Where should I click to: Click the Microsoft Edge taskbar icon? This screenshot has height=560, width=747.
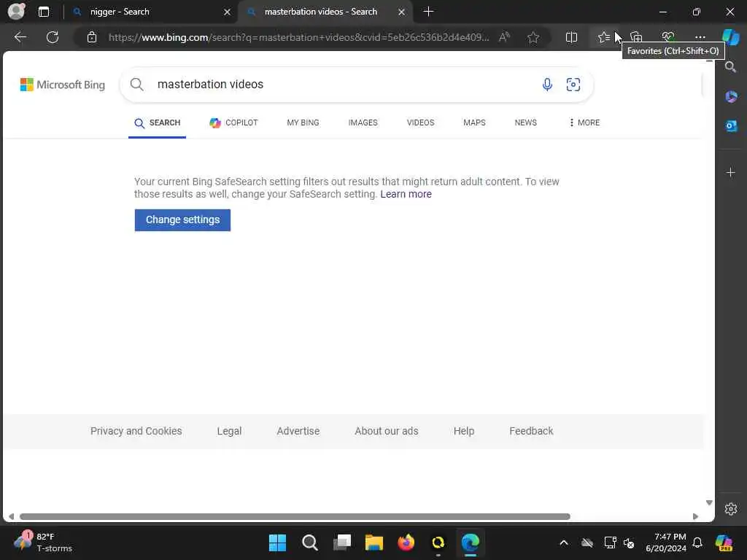pos(471,542)
